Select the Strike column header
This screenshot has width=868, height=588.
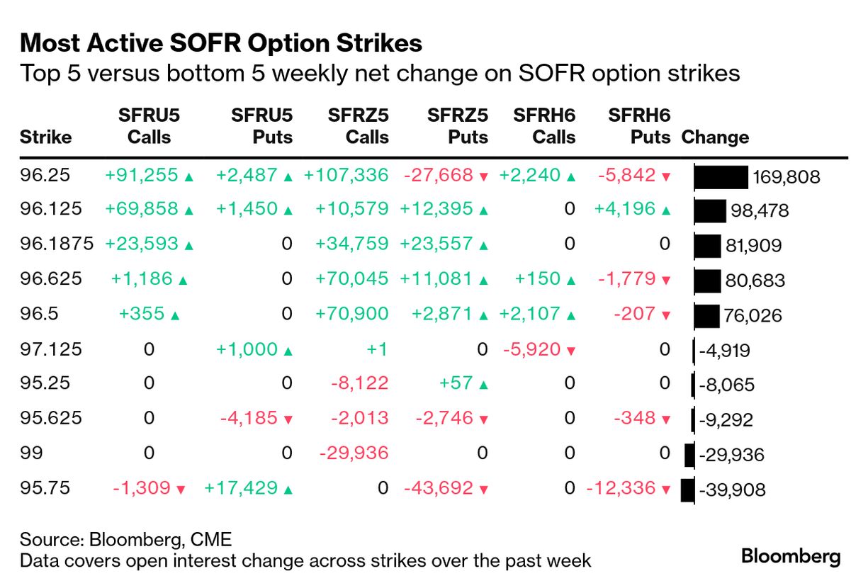[x=45, y=137]
